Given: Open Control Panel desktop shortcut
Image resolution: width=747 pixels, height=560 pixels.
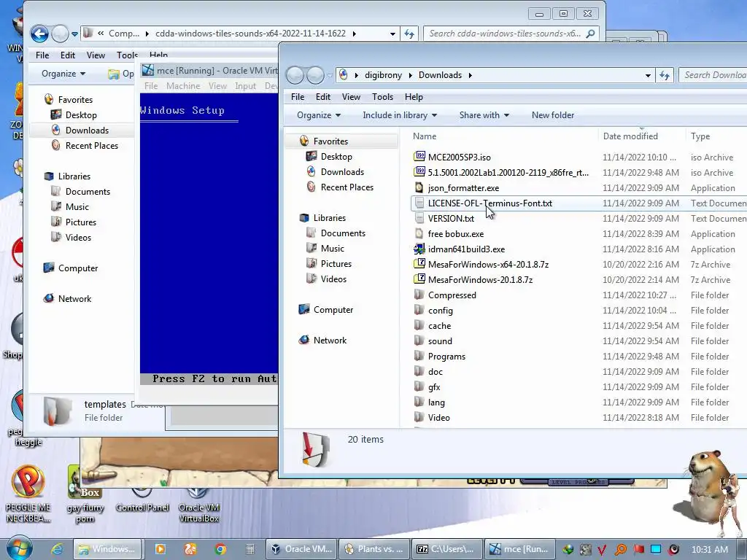Looking at the screenshot, I should pyautogui.click(x=142, y=500).
